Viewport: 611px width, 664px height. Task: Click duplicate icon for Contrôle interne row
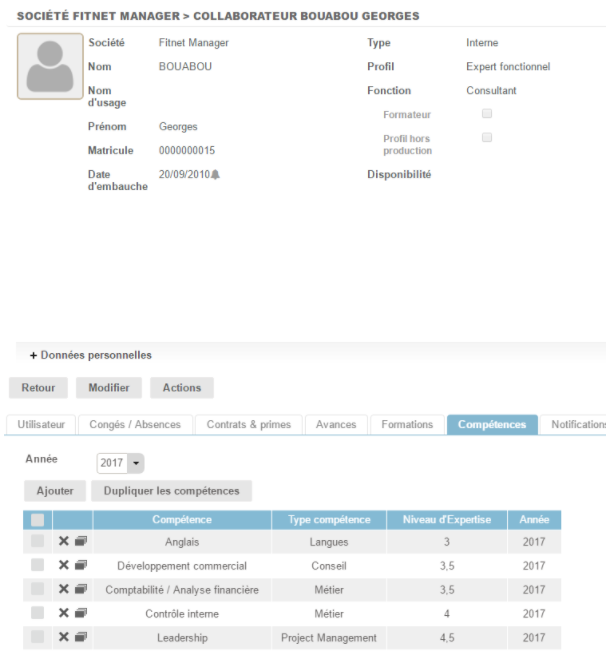(81, 613)
